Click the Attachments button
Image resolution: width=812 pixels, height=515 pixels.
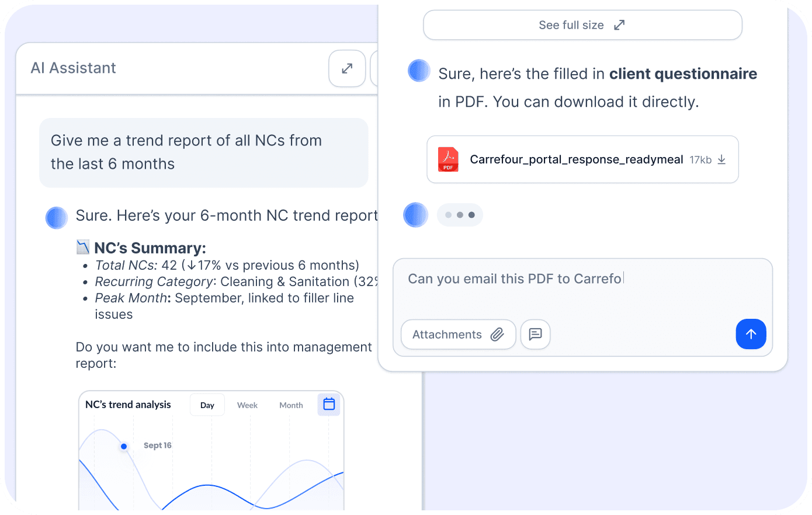pyautogui.click(x=459, y=335)
